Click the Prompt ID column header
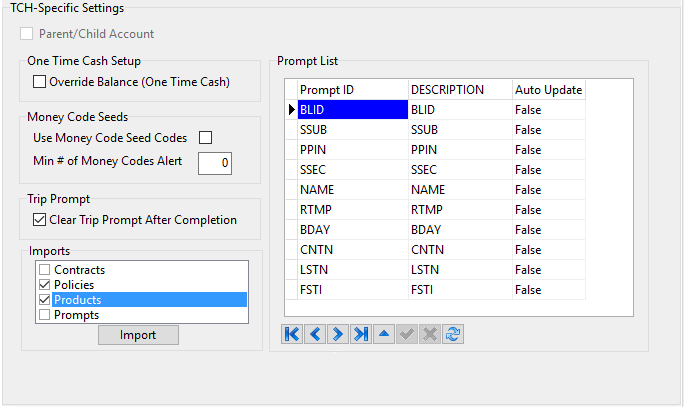 (x=351, y=90)
